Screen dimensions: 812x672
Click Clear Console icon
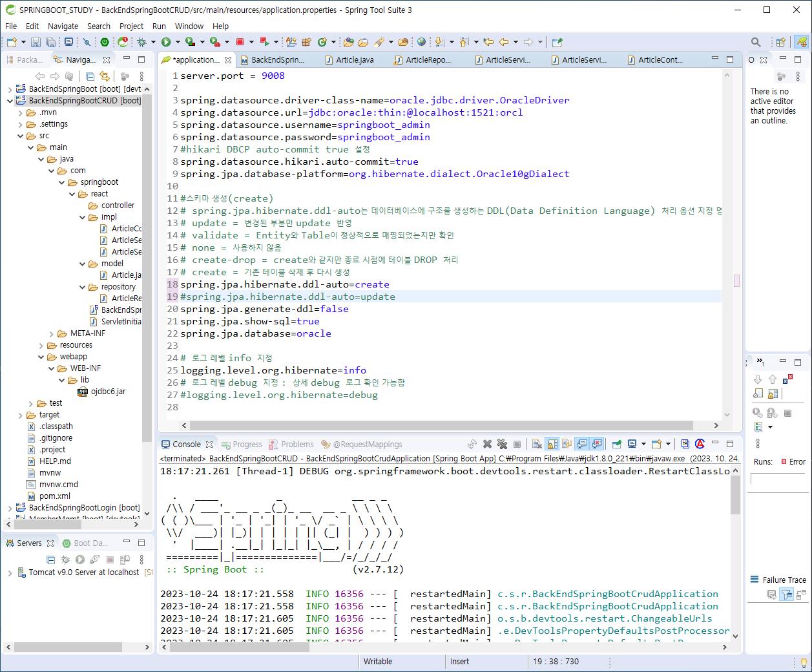(x=537, y=444)
